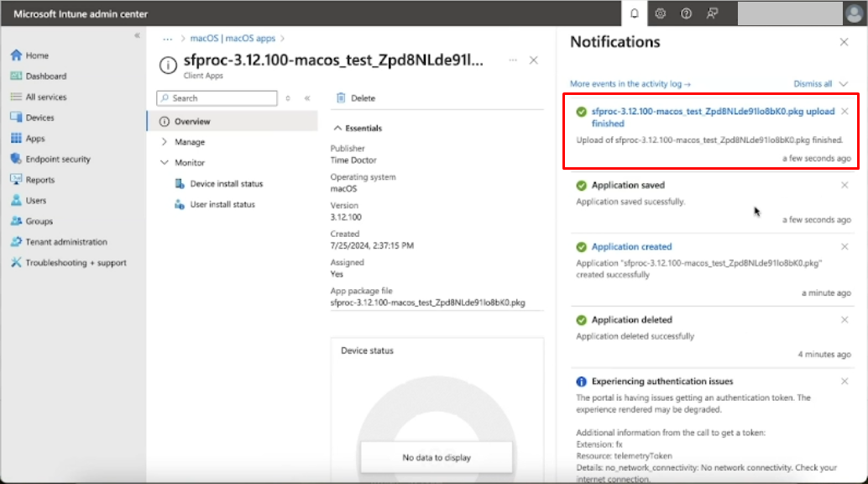This screenshot has width=868, height=484.
Task: Open the account avatar in top bar
Action: click(x=854, y=13)
